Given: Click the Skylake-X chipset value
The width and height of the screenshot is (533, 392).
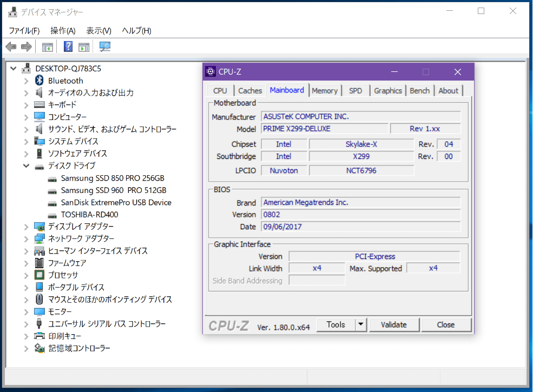Looking at the screenshot, I should [x=361, y=144].
